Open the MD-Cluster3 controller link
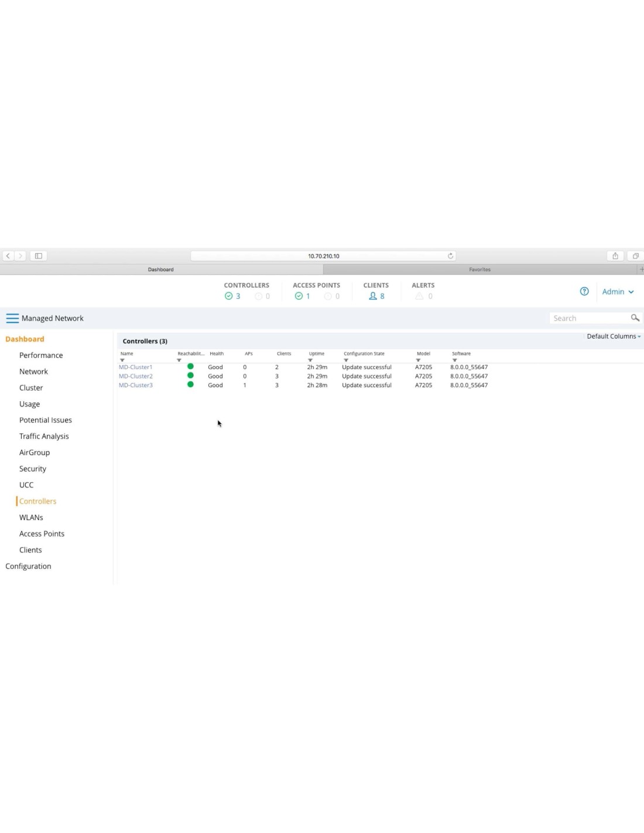 coord(135,385)
